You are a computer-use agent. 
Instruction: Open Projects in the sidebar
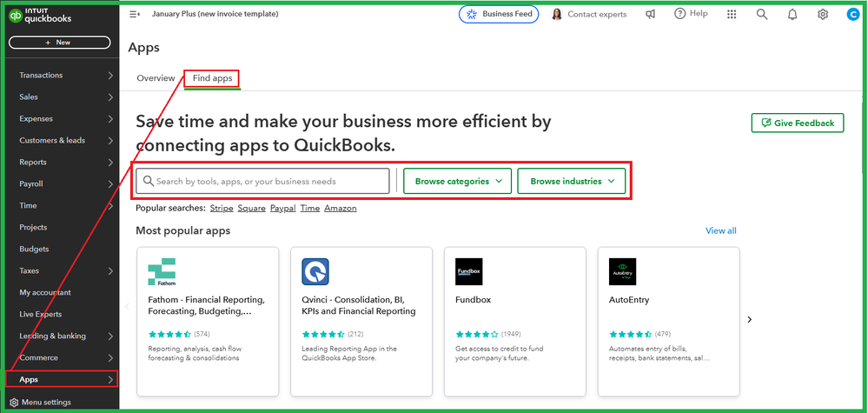pyautogui.click(x=33, y=228)
